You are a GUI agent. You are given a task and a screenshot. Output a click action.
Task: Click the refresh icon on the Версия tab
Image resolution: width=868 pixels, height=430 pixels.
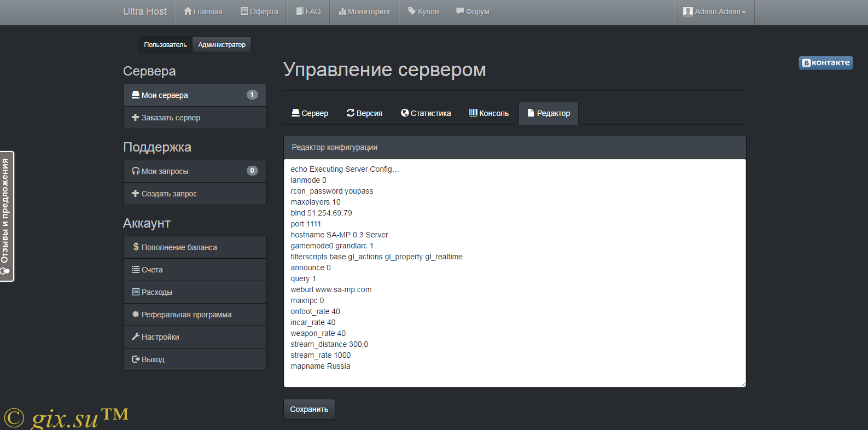pos(351,113)
